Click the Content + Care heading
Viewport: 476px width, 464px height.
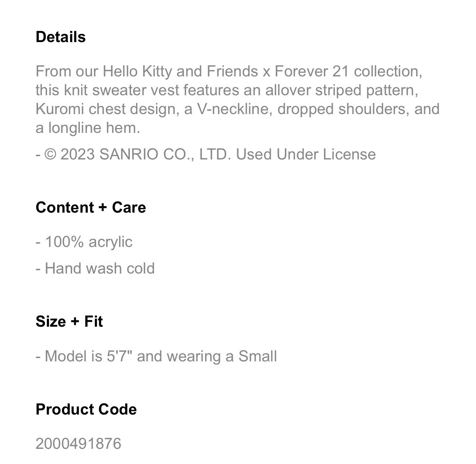pos(91,207)
